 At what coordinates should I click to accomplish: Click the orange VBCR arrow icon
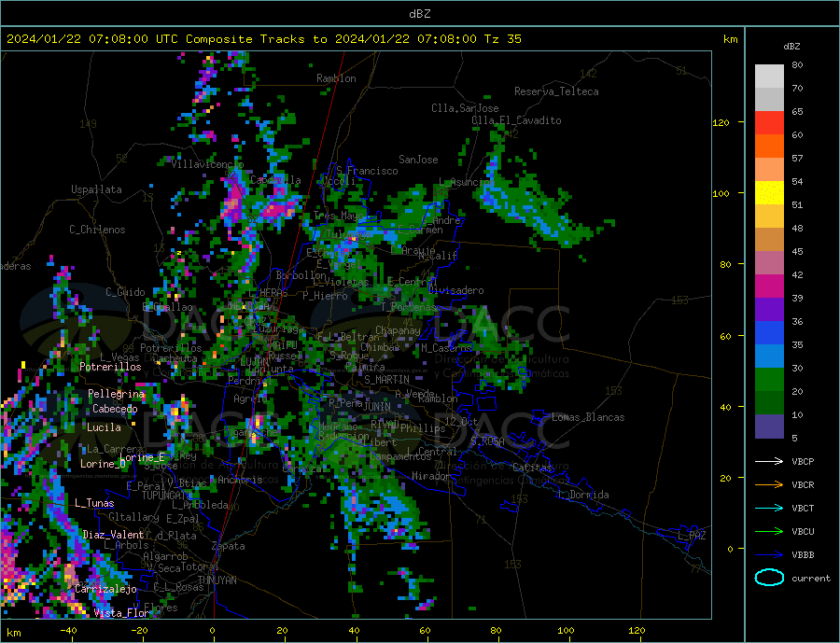[x=769, y=485]
